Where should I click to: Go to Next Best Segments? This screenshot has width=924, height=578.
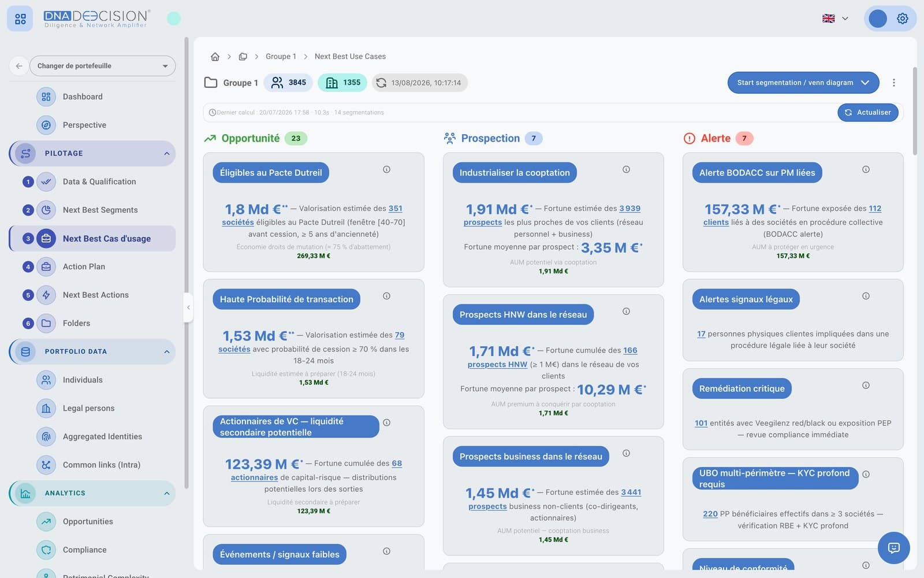point(100,210)
